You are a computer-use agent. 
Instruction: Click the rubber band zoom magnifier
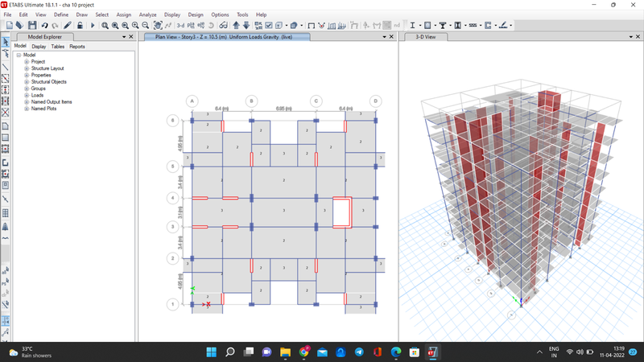(x=105, y=26)
